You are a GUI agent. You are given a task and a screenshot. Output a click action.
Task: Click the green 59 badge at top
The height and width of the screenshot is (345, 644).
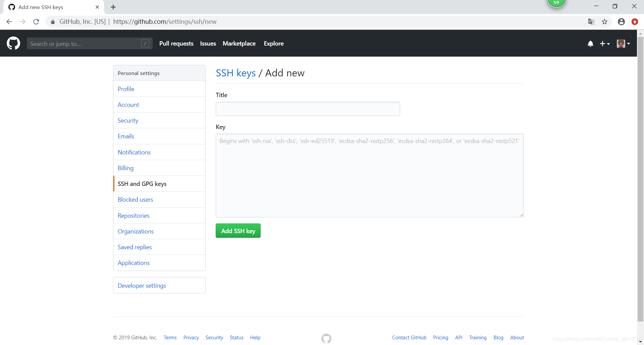556,3
